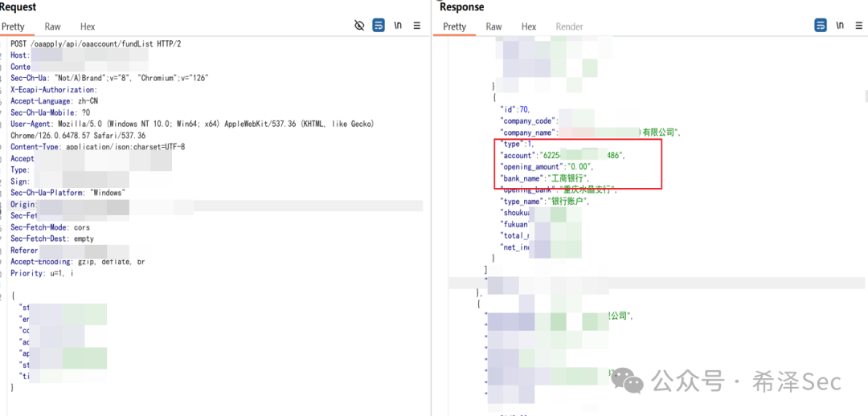Switch Response view to the Raw tab
The image size is (868, 416).
tap(493, 27)
